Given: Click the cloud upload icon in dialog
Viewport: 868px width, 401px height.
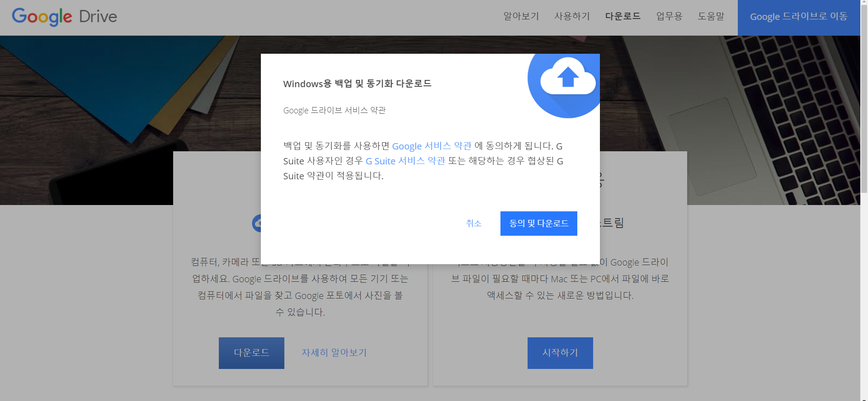Looking at the screenshot, I should click(564, 86).
